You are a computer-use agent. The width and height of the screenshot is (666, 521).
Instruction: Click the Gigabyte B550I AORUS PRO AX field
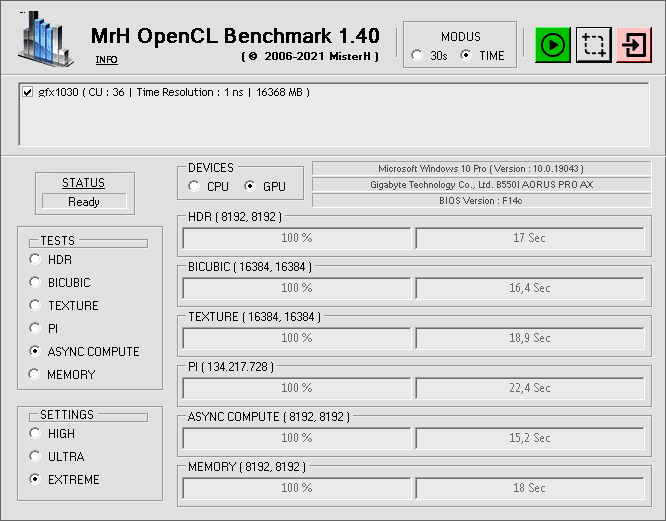click(x=481, y=185)
